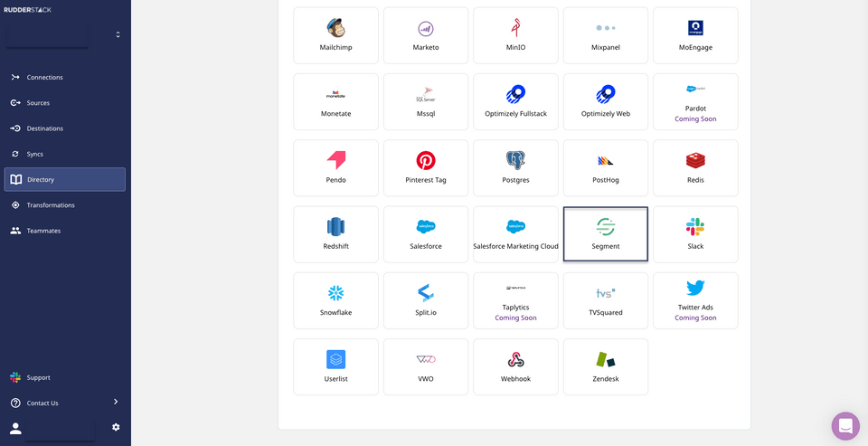Open the Connections menu item
This screenshot has width=868, height=446.
pos(44,77)
